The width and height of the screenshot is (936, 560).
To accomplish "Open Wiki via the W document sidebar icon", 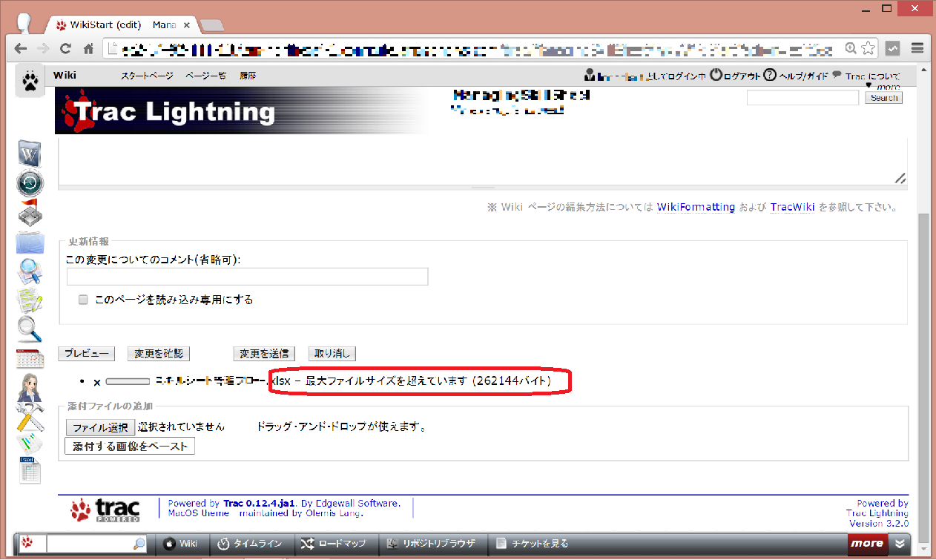I will [x=30, y=154].
